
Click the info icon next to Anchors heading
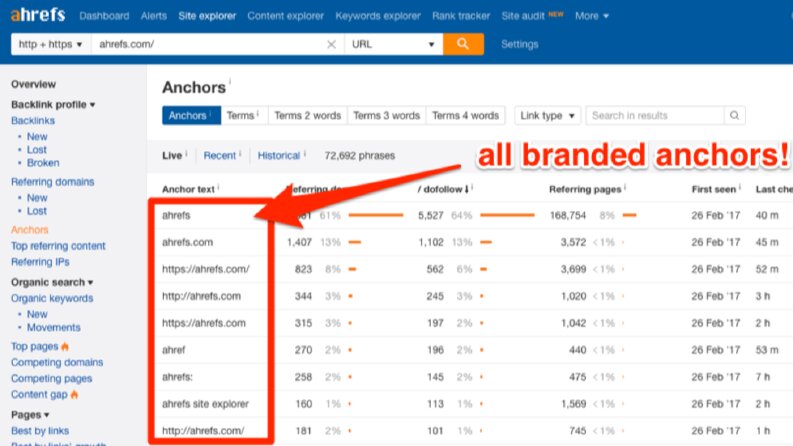[230, 81]
